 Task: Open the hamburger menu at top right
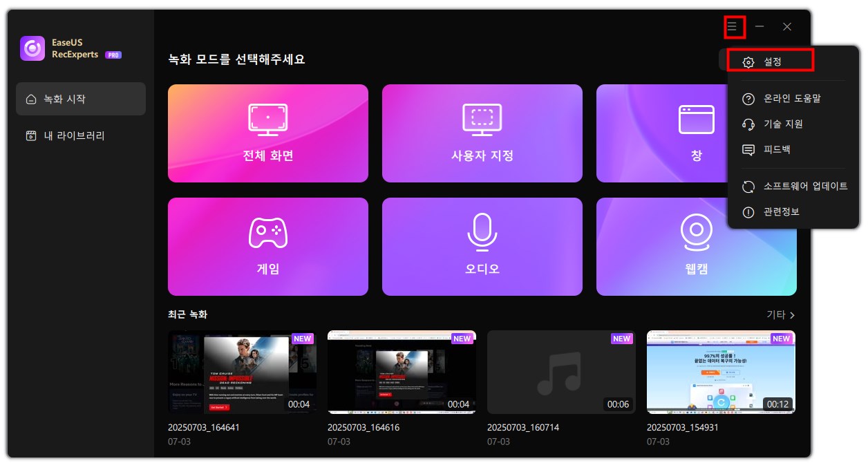point(734,27)
